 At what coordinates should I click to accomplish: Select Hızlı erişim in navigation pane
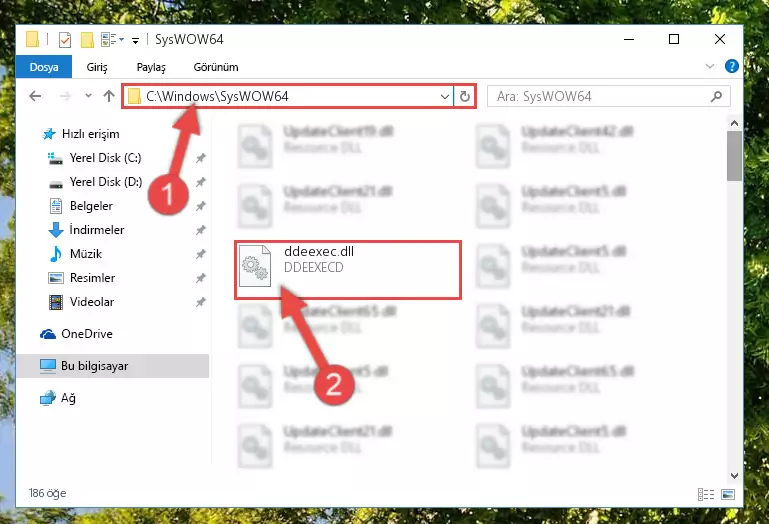[90, 134]
